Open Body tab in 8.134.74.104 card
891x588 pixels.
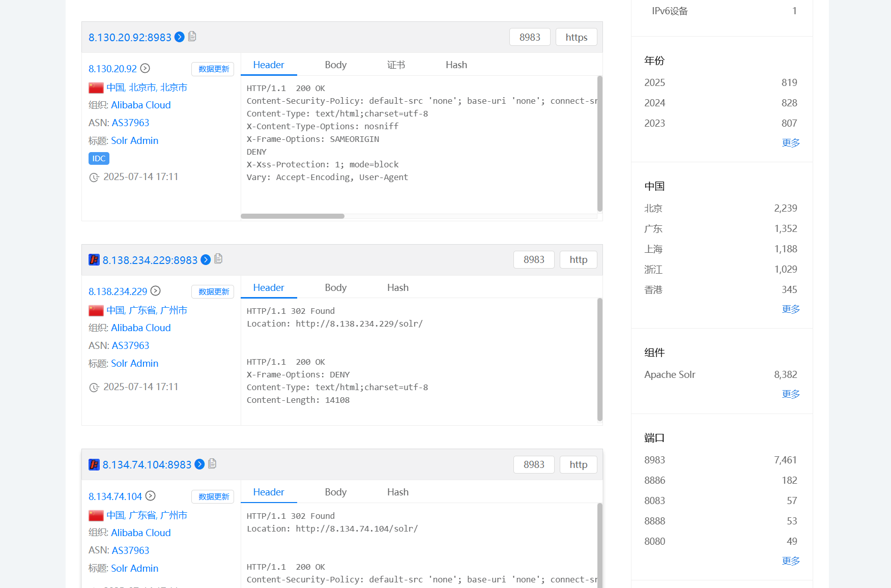[x=336, y=492]
